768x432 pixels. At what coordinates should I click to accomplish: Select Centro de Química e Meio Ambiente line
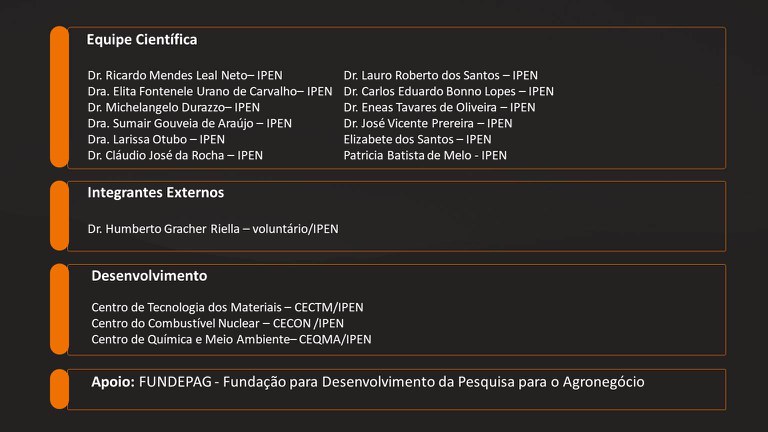point(231,339)
